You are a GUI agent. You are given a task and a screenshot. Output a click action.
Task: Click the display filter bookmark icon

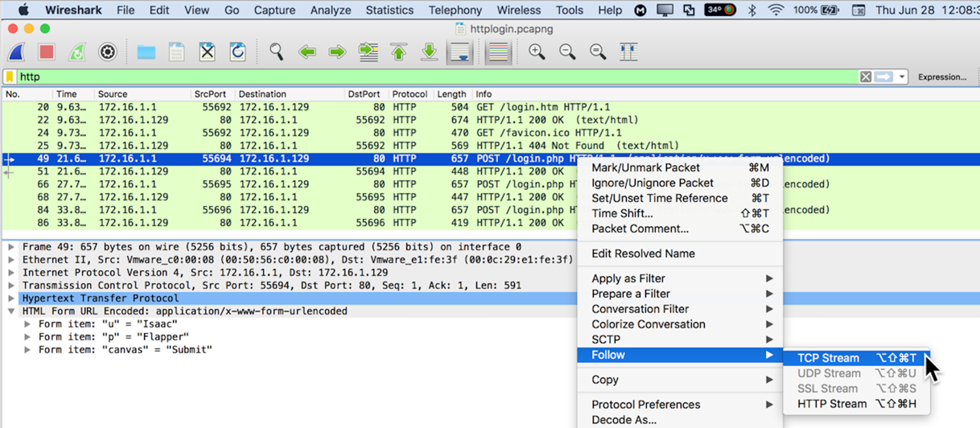pyautogui.click(x=10, y=77)
